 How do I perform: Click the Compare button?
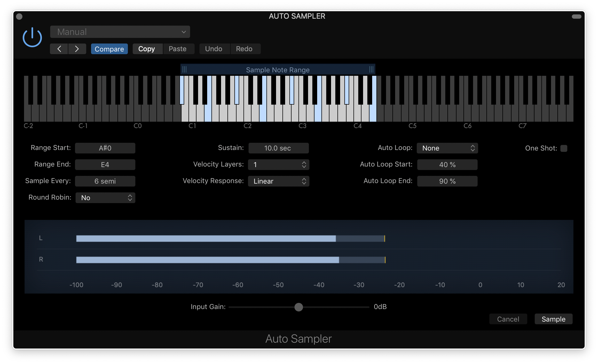109,49
